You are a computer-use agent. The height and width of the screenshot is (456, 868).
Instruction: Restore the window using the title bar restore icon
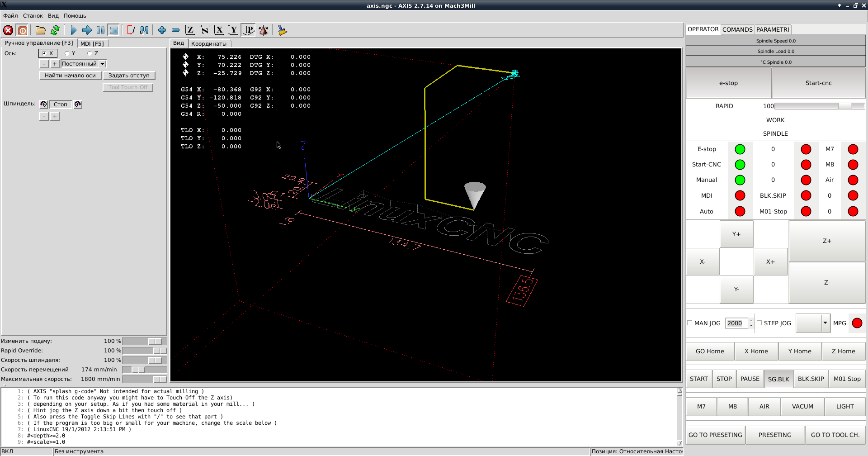click(x=855, y=5)
